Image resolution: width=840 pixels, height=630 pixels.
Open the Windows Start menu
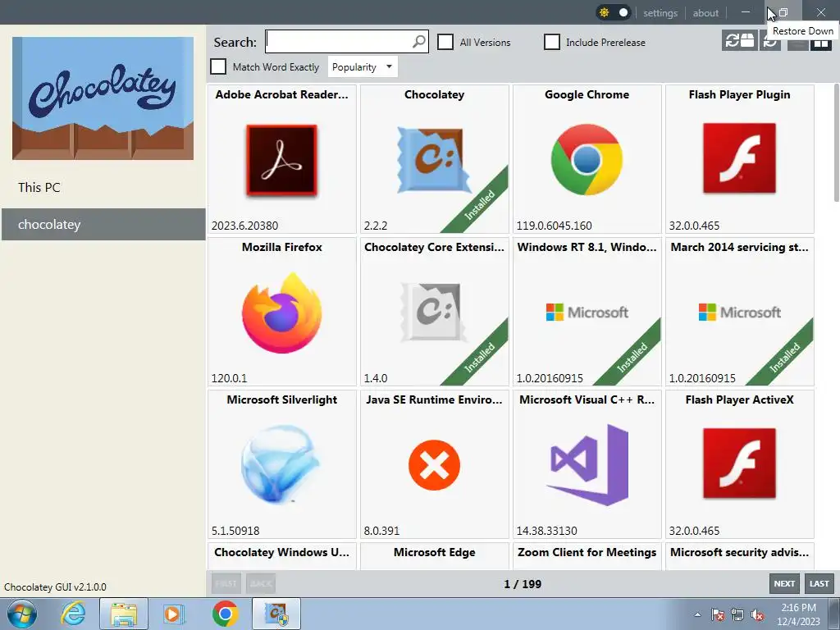22,614
